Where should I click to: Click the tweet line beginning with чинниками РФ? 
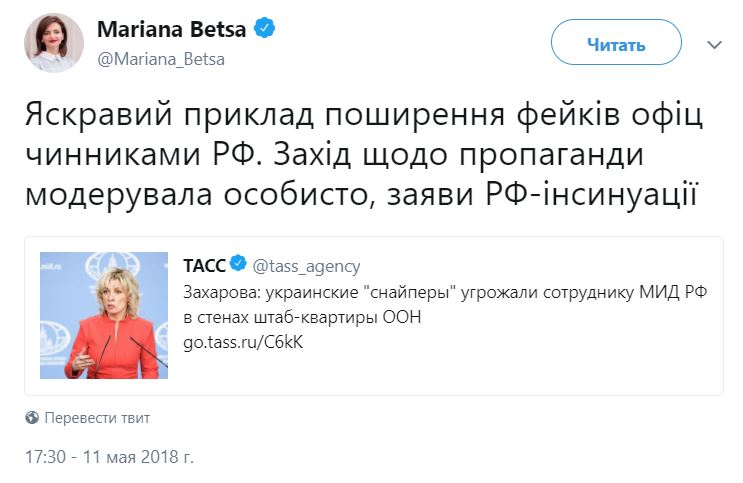coord(335,155)
